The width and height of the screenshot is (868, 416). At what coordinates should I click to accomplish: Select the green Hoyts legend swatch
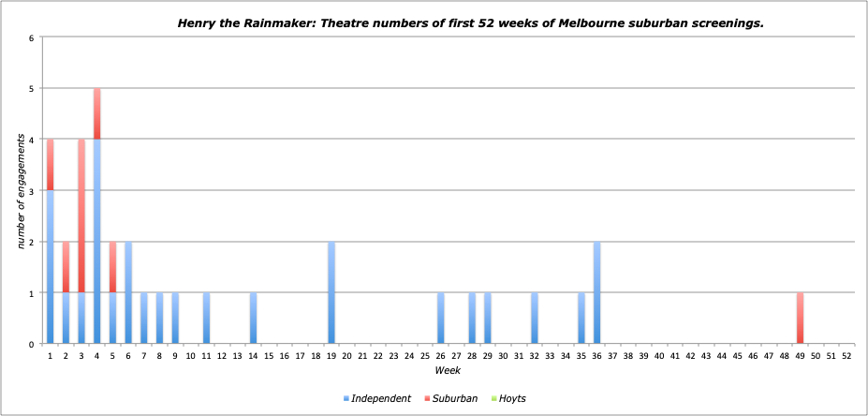point(492,399)
